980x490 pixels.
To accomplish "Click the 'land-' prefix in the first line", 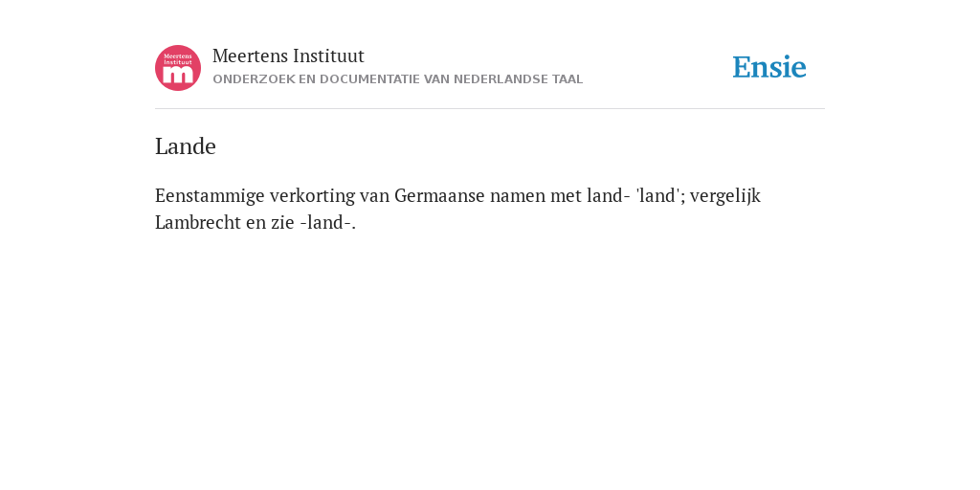I will pyautogui.click(x=608, y=195).
